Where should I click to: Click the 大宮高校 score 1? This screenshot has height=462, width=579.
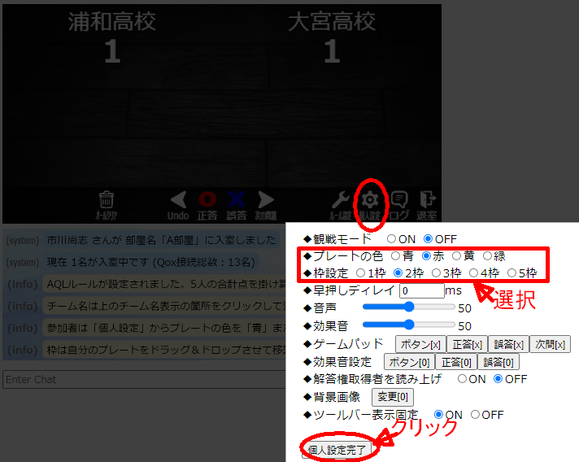tap(332, 51)
